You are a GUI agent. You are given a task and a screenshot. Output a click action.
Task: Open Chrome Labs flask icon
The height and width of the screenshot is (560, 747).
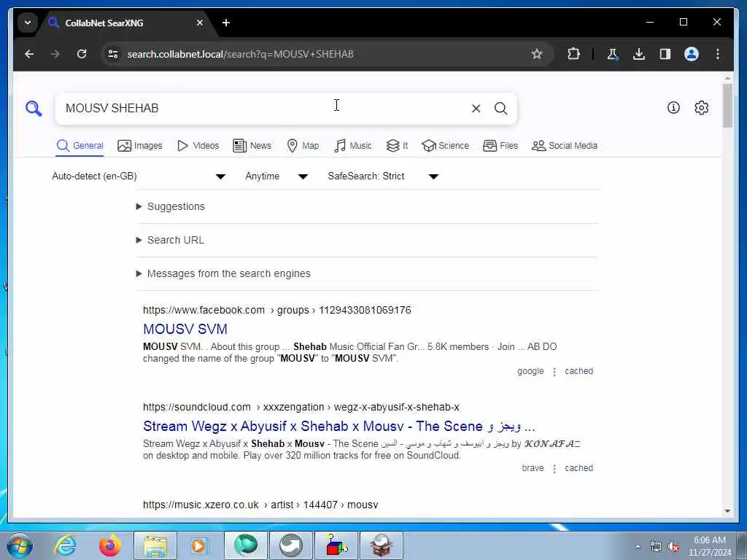[613, 54]
